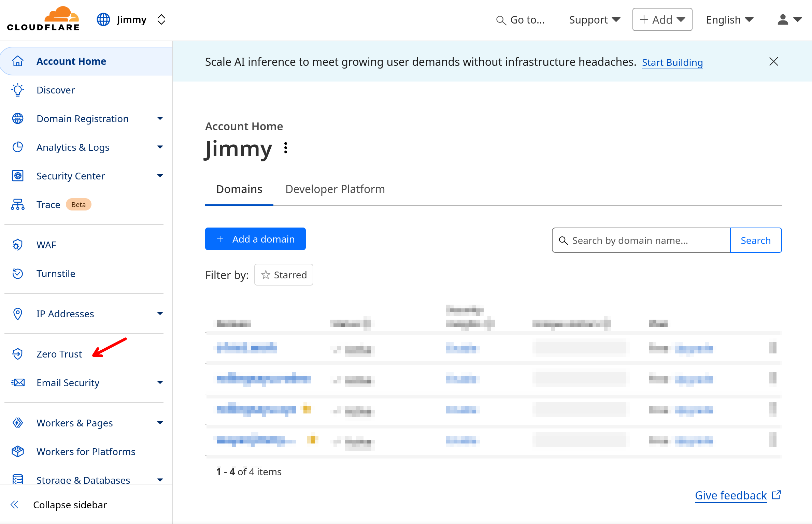Click the Email Security envelope icon
Image resolution: width=812 pixels, height=524 pixels.
point(18,382)
